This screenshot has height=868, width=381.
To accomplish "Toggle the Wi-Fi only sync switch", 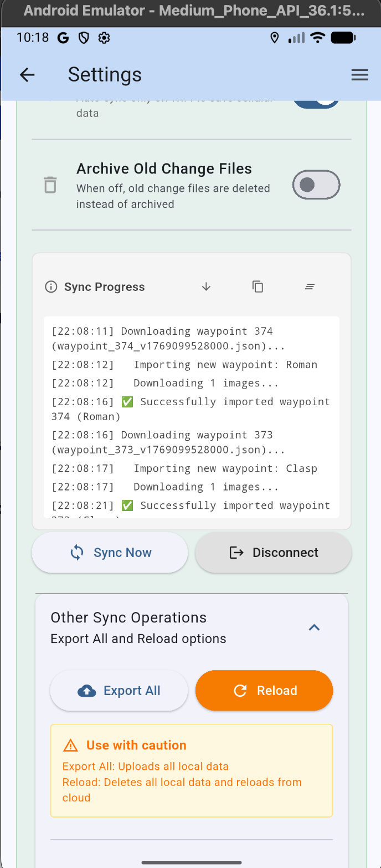I will pyautogui.click(x=316, y=99).
